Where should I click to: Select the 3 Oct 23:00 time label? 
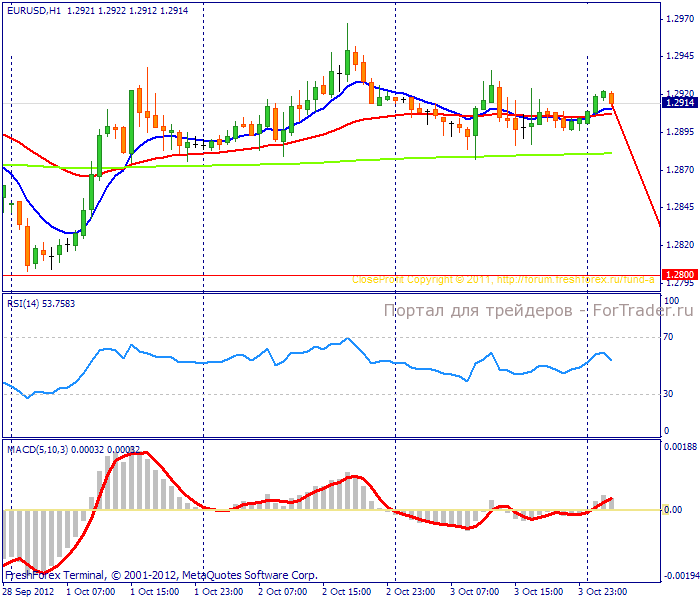[x=603, y=591]
